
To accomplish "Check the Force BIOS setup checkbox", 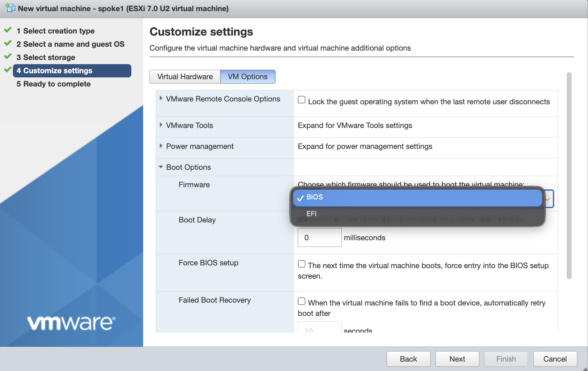I will pos(302,264).
